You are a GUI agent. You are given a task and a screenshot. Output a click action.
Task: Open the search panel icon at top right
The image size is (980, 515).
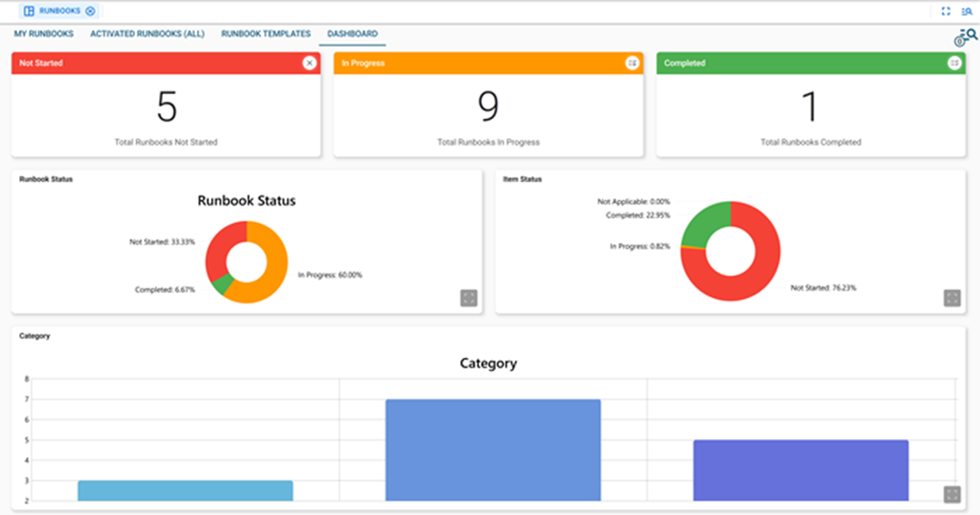967,11
